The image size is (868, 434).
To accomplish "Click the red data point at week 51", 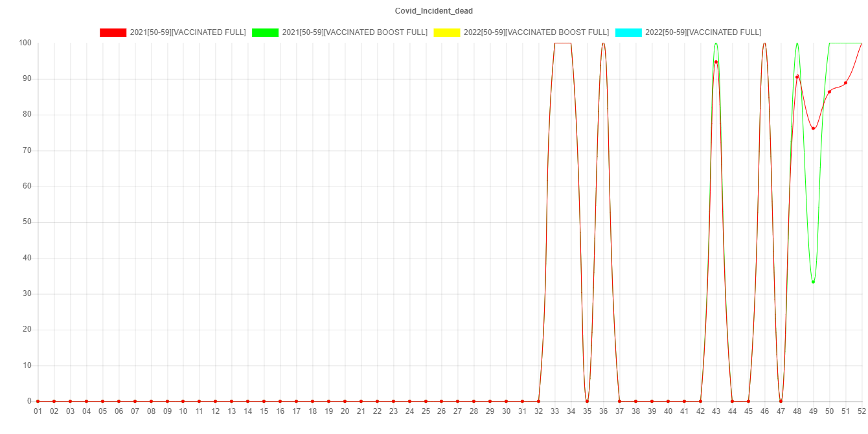I will click(845, 83).
